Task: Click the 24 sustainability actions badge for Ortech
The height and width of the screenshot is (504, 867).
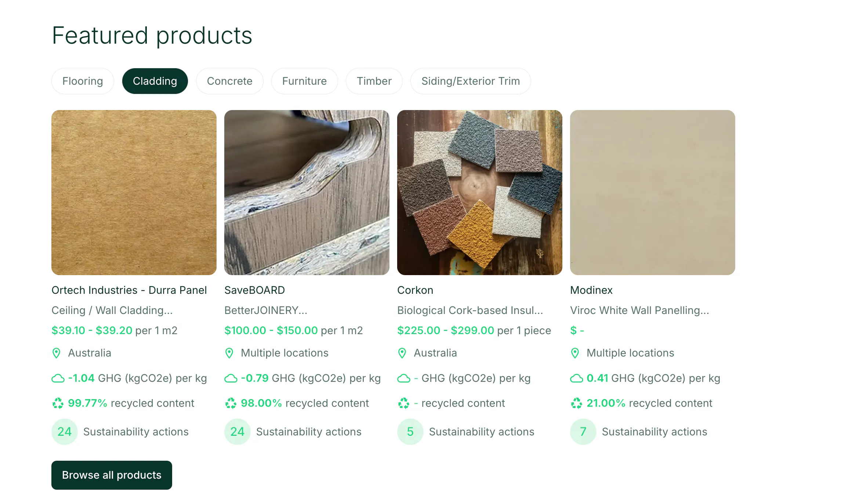Action: pyautogui.click(x=65, y=432)
